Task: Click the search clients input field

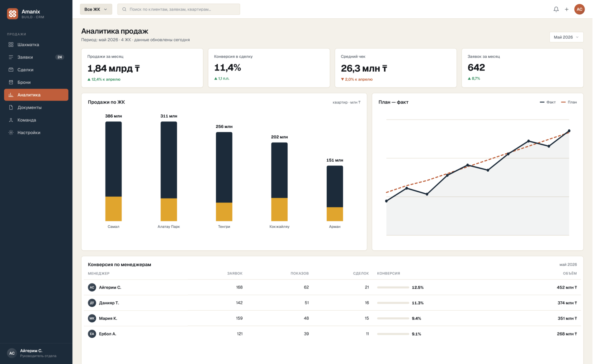Action: 179,9
